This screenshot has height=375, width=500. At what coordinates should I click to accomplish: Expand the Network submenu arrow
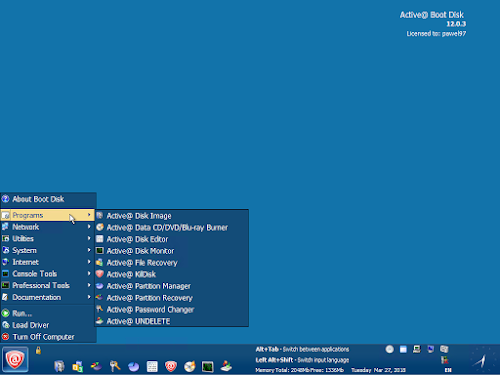89,227
